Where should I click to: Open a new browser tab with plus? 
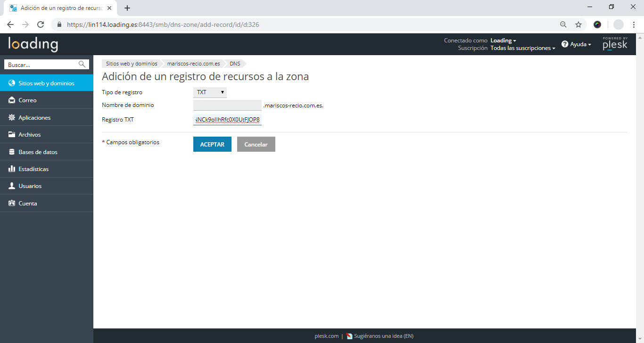click(127, 8)
